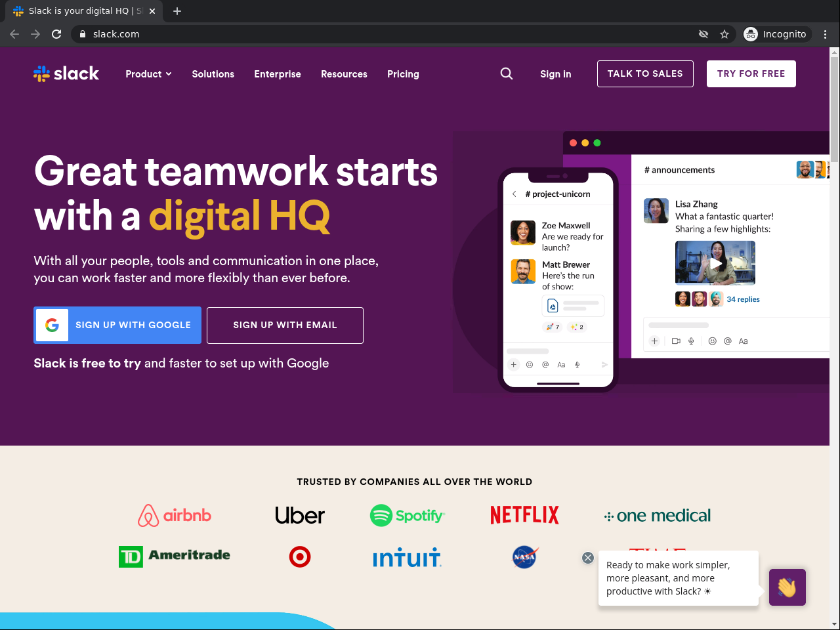Click the # announcements channel heading

coord(679,170)
